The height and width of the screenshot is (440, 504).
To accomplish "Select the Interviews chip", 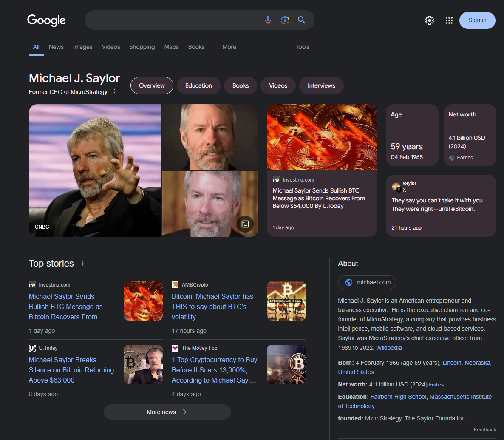I will point(321,85).
